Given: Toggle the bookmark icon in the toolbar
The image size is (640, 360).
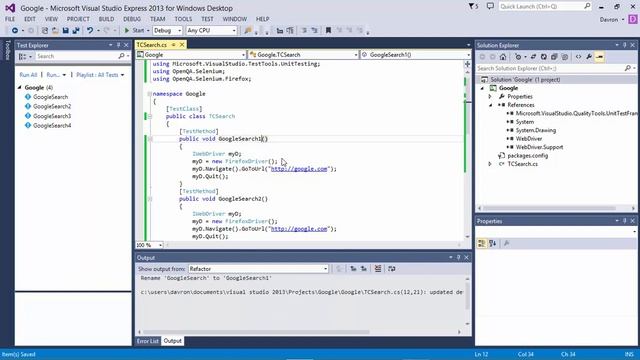Looking at the screenshot, I should click(328, 31).
